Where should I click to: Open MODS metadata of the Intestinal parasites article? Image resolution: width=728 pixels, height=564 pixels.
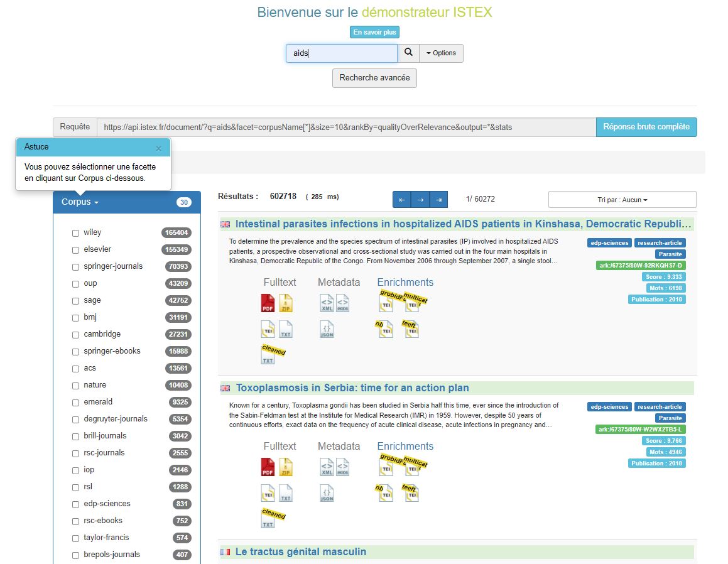point(342,303)
